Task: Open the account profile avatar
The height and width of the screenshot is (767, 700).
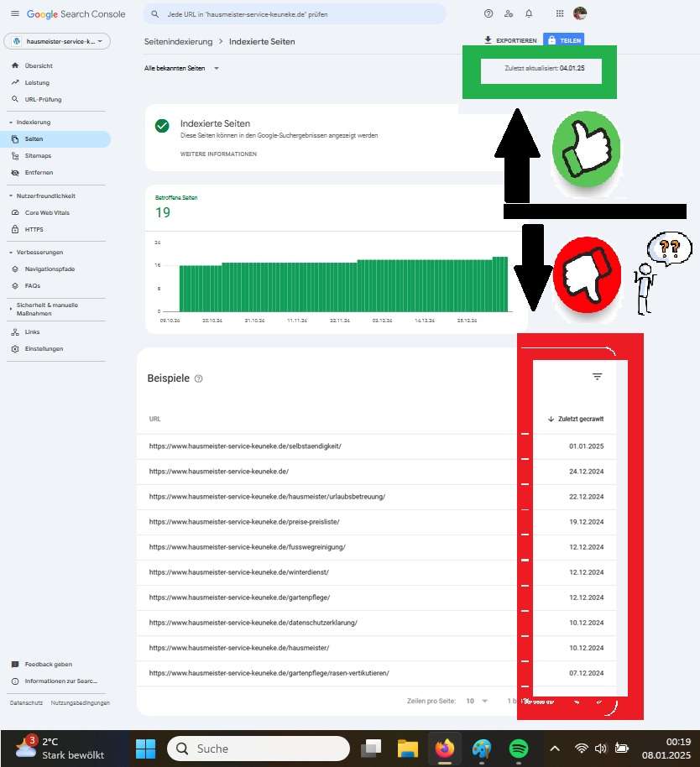Action: click(580, 13)
